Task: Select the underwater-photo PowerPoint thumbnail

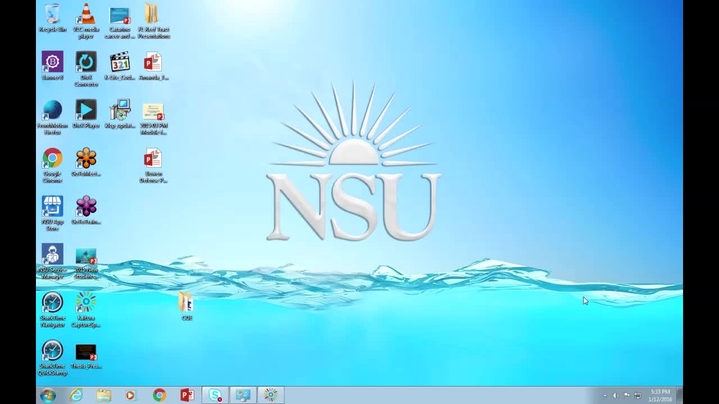Action: [x=86, y=256]
